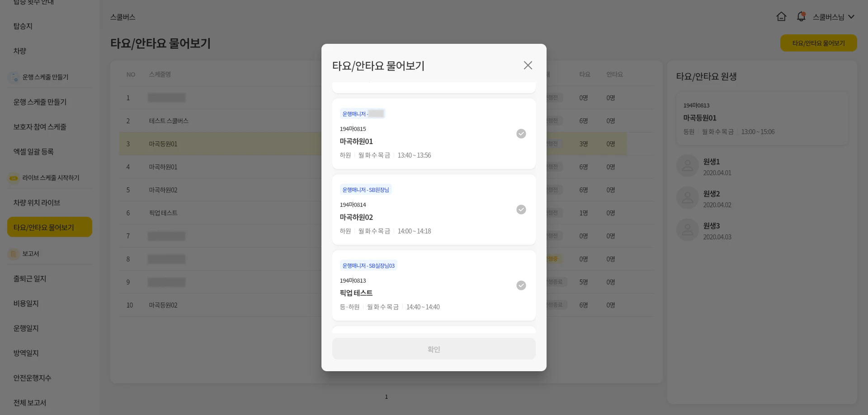Close the 타요/안타요 물어보기 dialog
Image resolution: width=868 pixels, height=415 pixels.
tap(528, 65)
